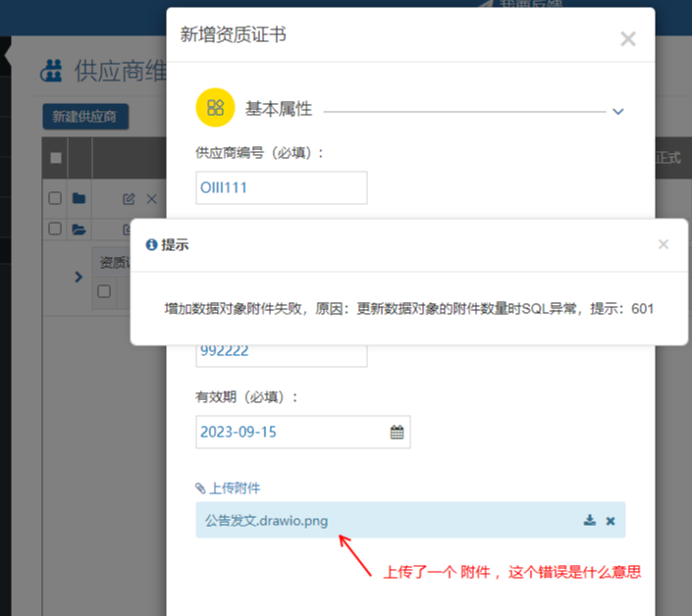Viewport: 692px width, 616px height.
Task: Download the 公告发文.drawio.png attachment
Action: (x=590, y=520)
